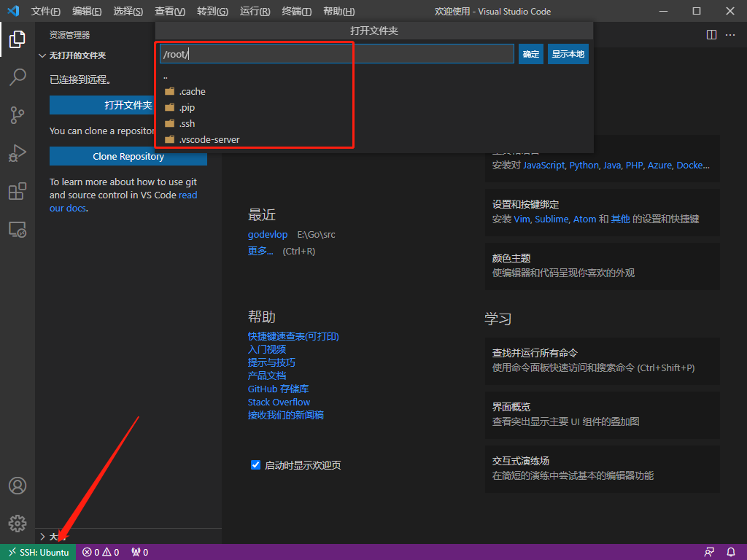Open the 交互式演练场 card
The width and height of the screenshot is (747, 560).
coord(602,469)
